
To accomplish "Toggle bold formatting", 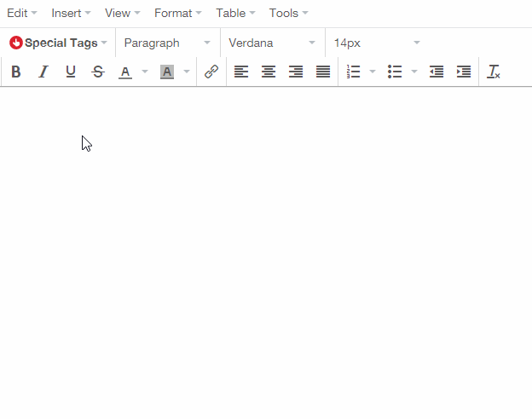I will coord(16,72).
